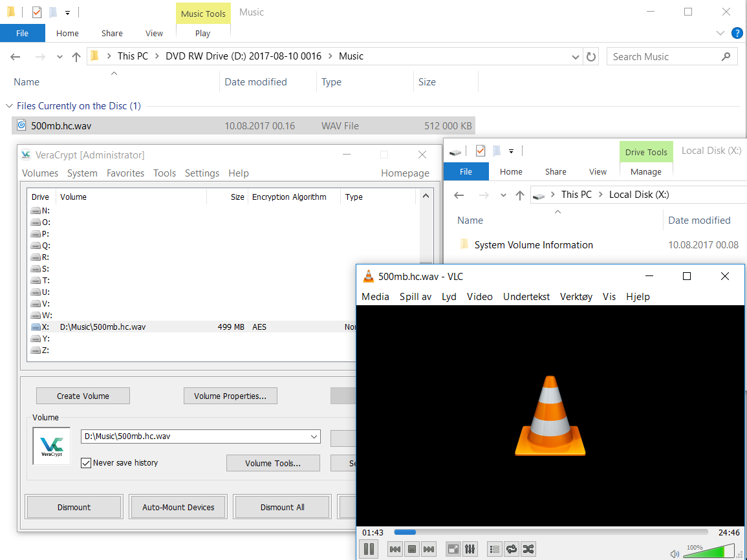Open VLC Lyd menu
Image resolution: width=747 pixels, height=560 pixels.
[449, 297]
